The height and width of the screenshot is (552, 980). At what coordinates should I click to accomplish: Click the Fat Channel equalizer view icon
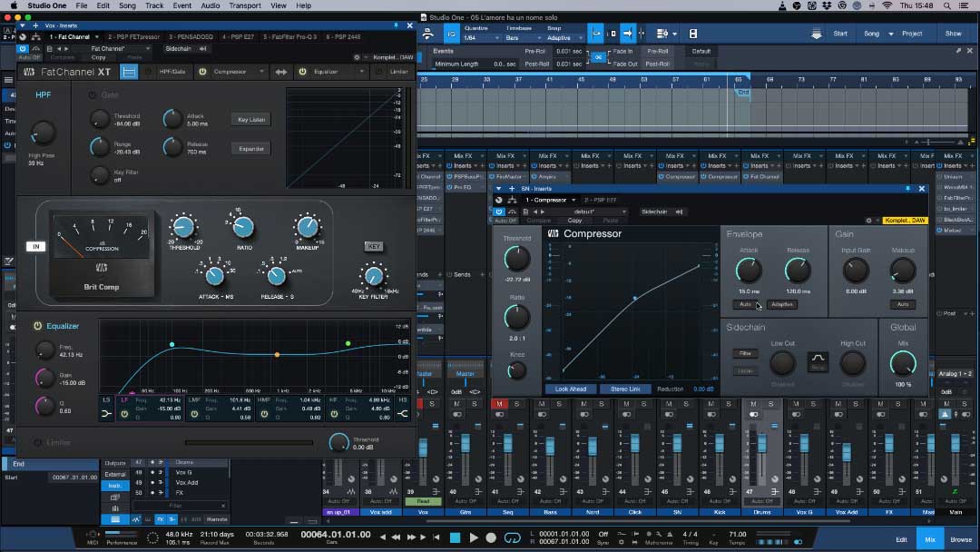coord(130,72)
